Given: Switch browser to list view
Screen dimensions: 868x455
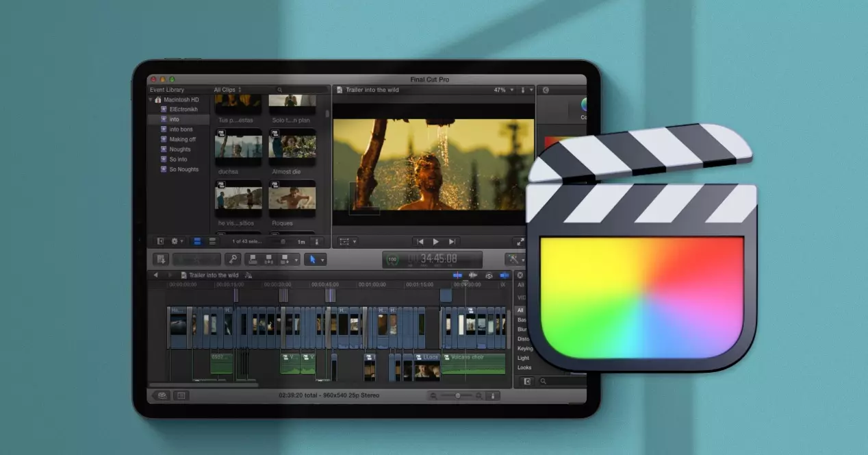Looking at the screenshot, I should coord(213,241).
